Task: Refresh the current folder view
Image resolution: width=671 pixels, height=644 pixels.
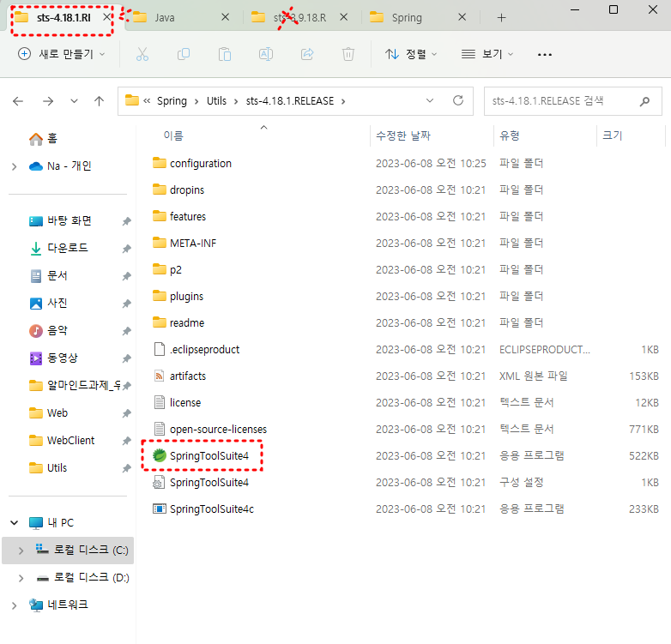Action: tap(458, 101)
